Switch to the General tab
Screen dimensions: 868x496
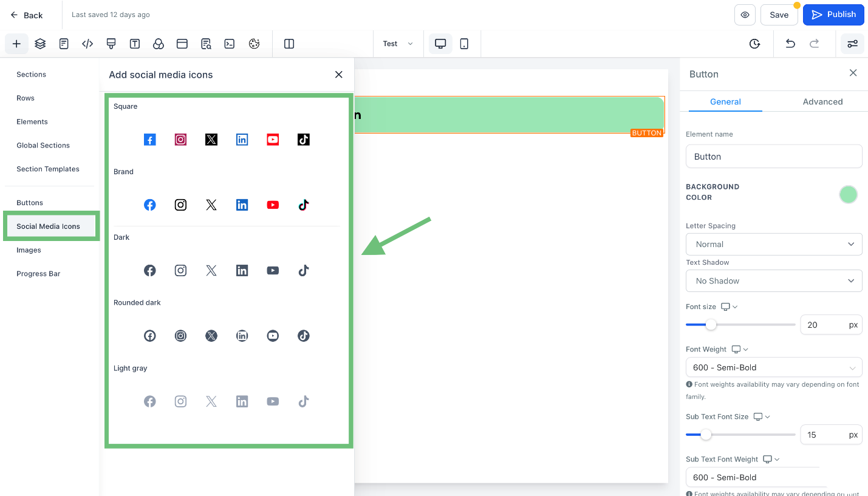pyautogui.click(x=725, y=101)
